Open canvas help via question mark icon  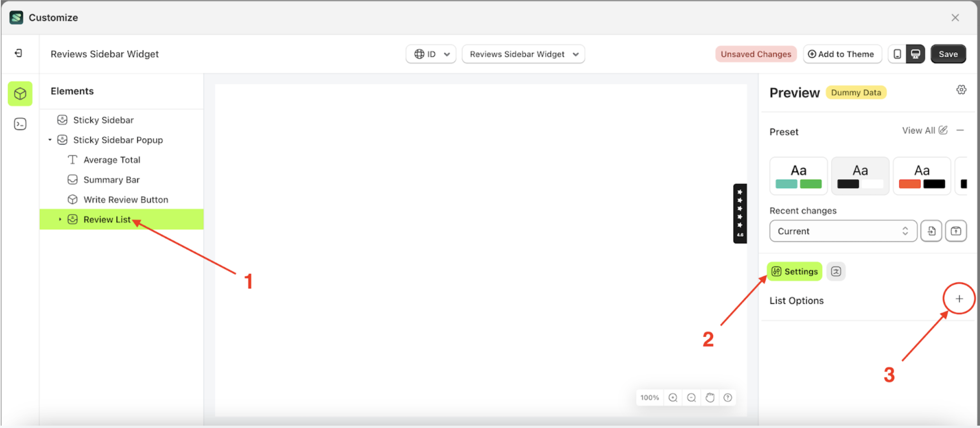(x=728, y=397)
